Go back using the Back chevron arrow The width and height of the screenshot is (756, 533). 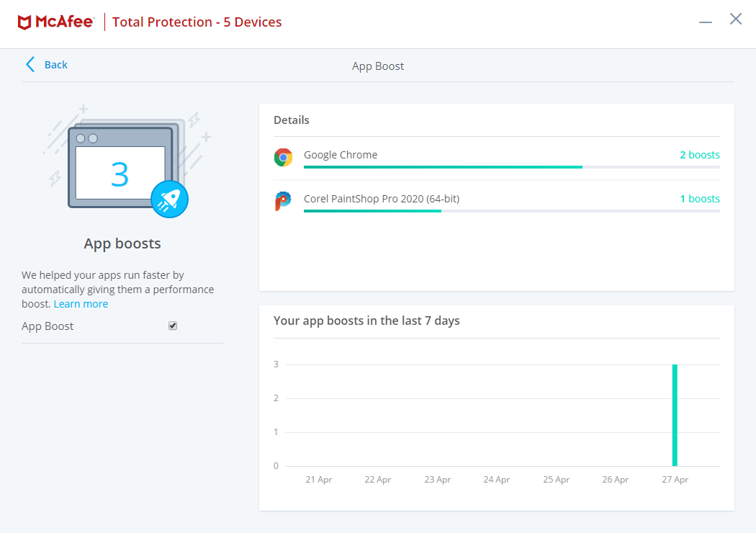30,65
